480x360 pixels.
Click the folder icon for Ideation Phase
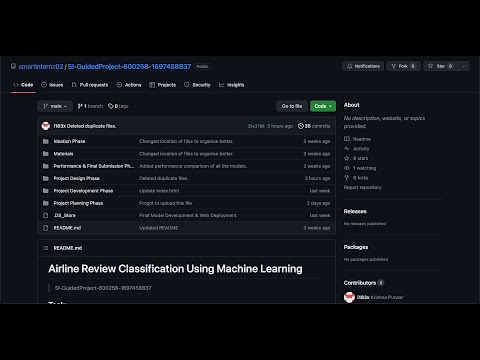[46, 141]
